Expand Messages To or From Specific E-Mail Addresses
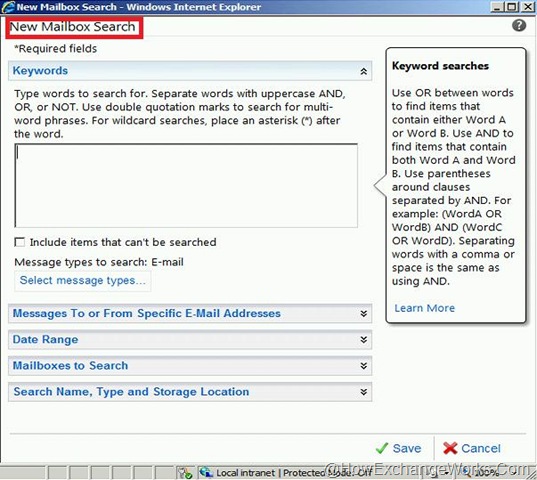 coord(190,314)
